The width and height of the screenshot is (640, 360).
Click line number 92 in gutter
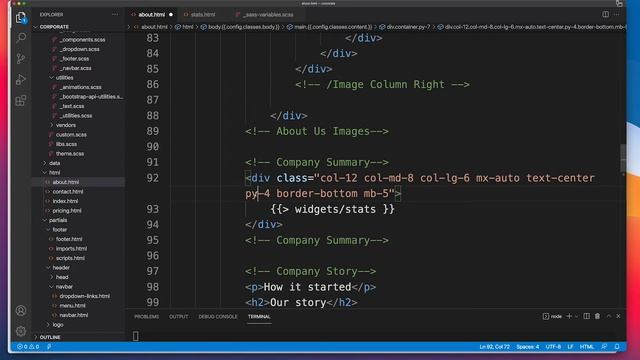(x=152, y=178)
